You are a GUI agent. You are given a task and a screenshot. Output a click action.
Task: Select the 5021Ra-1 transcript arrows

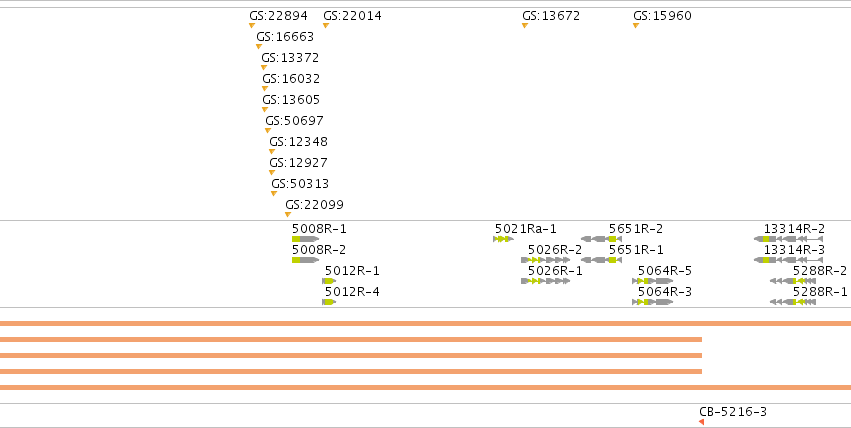pos(504,239)
